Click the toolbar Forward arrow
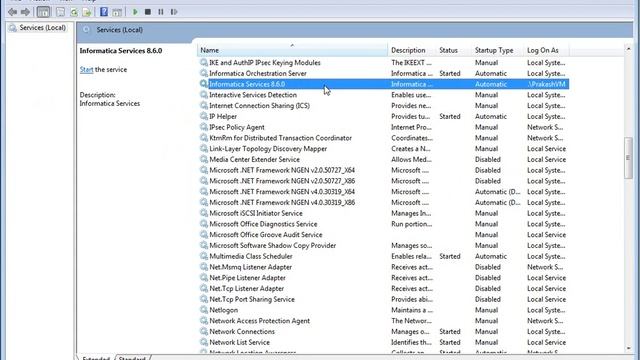The width and height of the screenshot is (640, 360). coord(26,12)
